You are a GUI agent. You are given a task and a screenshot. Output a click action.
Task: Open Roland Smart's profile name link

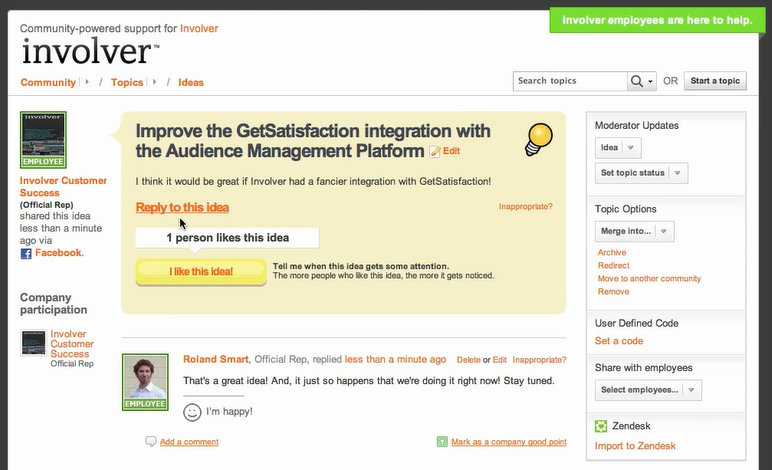click(216, 359)
